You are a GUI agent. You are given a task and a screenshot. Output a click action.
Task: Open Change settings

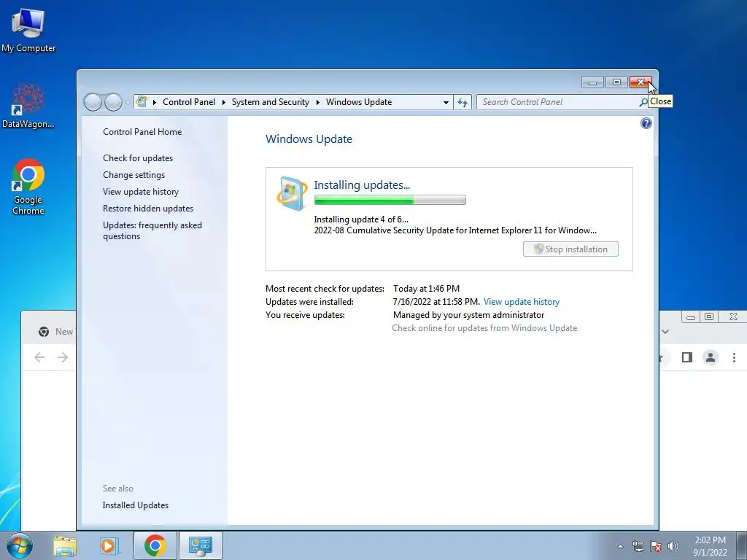134,175
